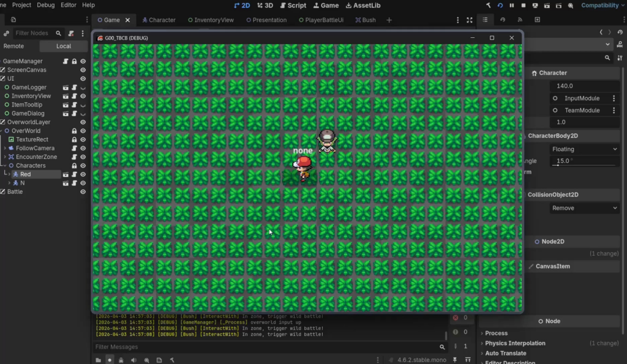Run remote deploy icon
Screen dimensions: 627x364
point(535,6)
